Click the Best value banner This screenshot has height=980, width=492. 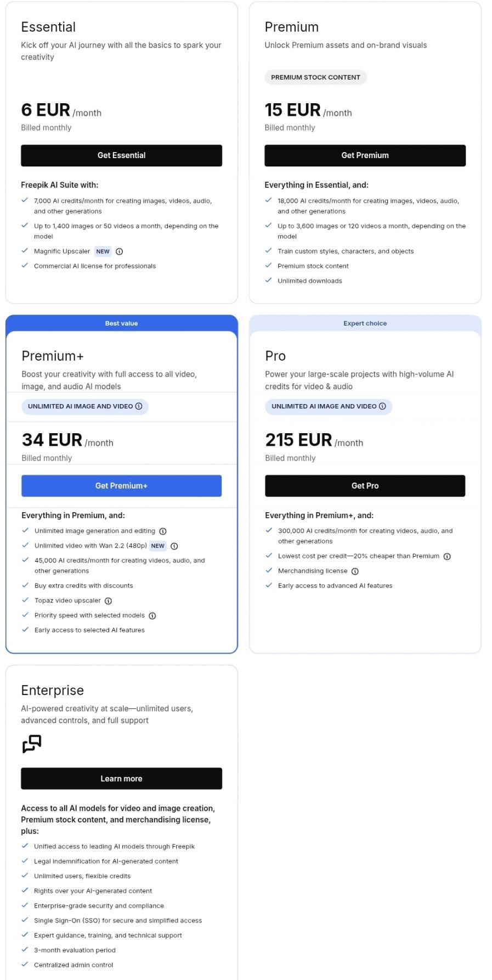point(121,323)
